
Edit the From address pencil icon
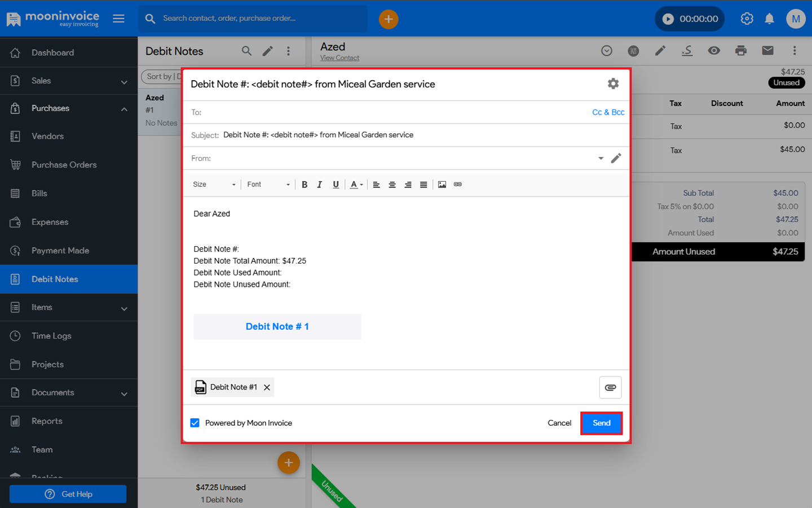click(616, 158)
